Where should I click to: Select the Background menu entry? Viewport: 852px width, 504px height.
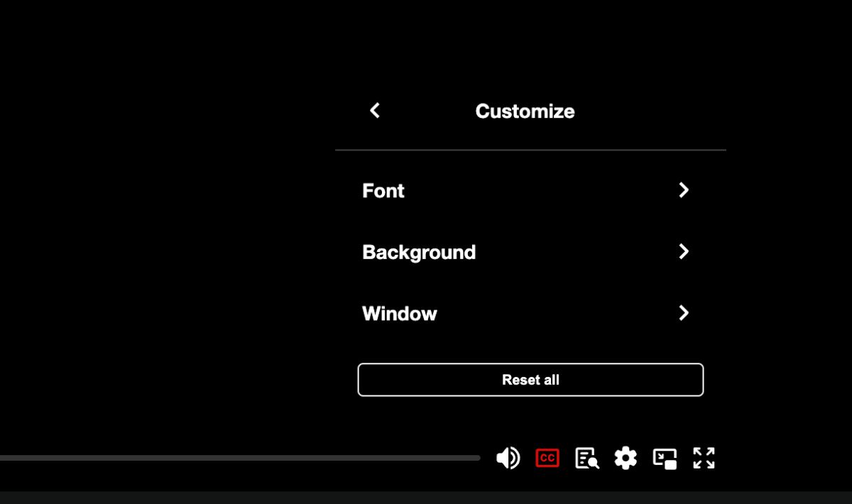click(x=419, y=252)
